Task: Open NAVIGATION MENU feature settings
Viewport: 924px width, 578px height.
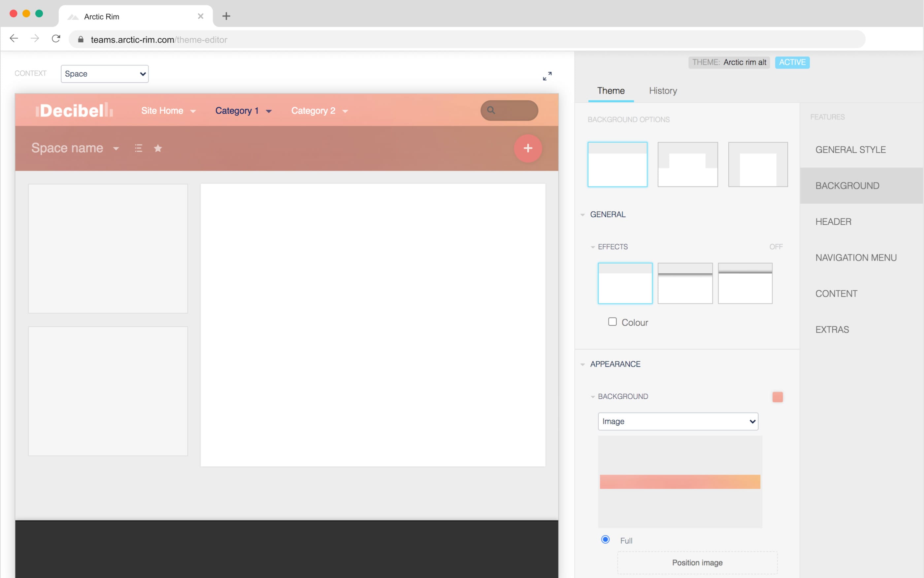Action: [861, 258]
